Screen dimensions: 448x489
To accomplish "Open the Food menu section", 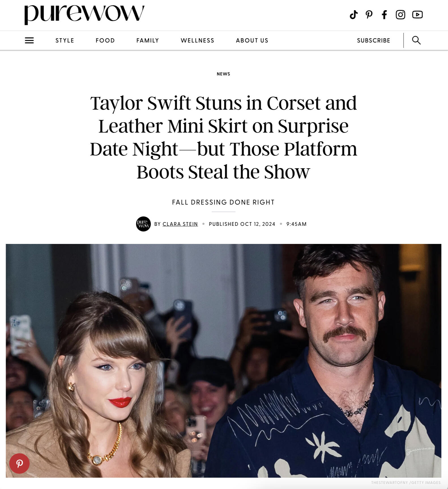I will (105, 40).
